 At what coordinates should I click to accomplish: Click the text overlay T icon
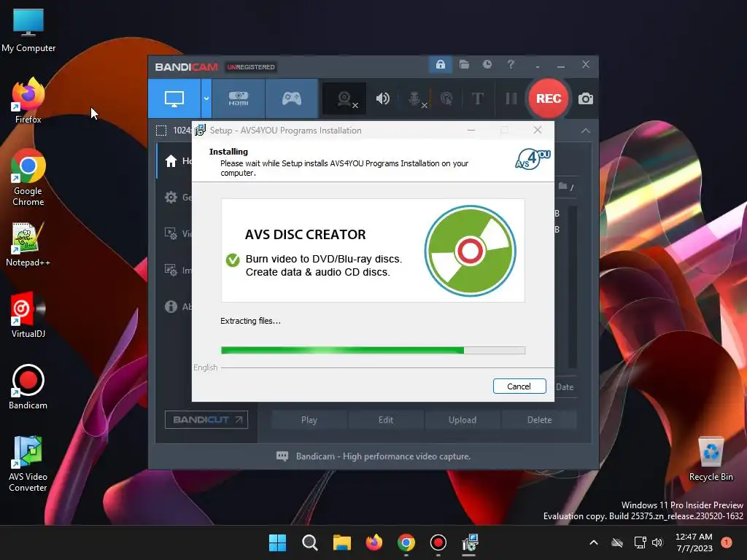477,98
